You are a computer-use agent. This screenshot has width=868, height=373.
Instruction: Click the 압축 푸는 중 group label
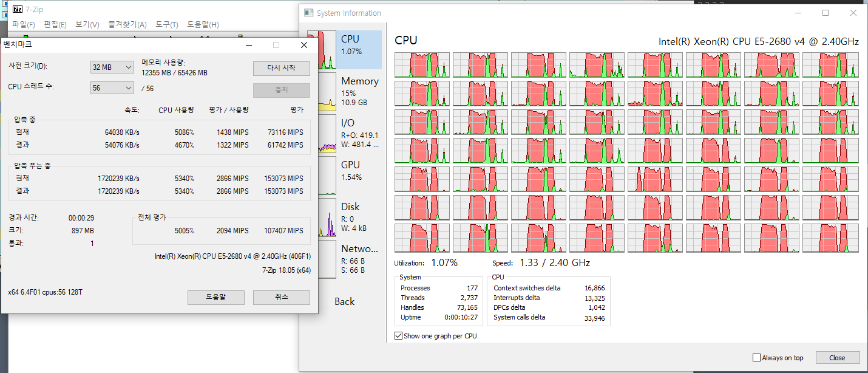tap(33, 166)
